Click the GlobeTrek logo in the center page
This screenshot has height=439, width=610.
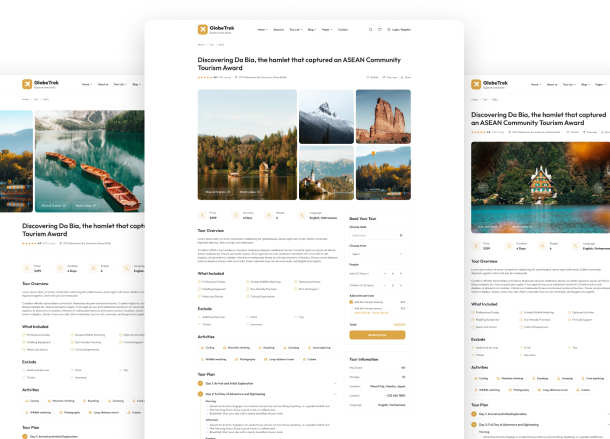click(x=216, y=29)
